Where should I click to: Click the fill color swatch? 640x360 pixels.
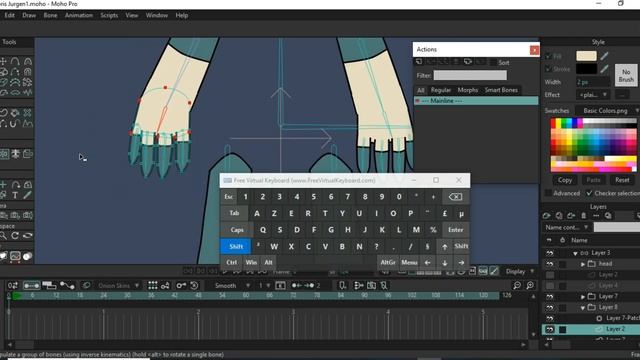(586, 56)
